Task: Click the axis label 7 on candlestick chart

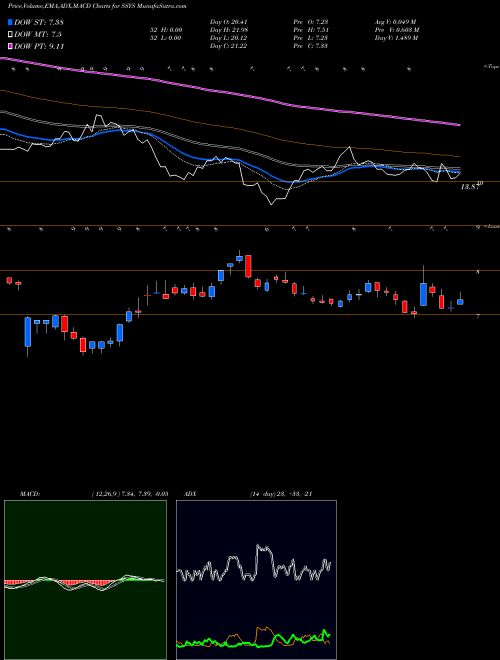Action: point(478,316)
